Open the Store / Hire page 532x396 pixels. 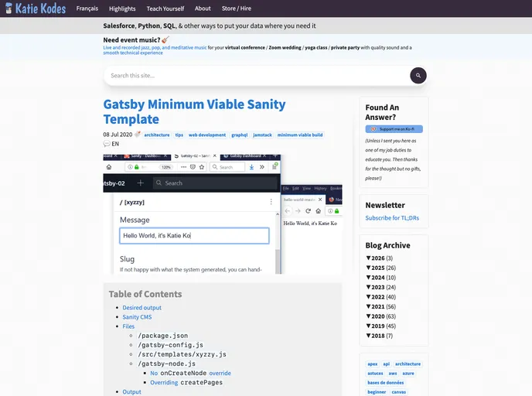237,9
